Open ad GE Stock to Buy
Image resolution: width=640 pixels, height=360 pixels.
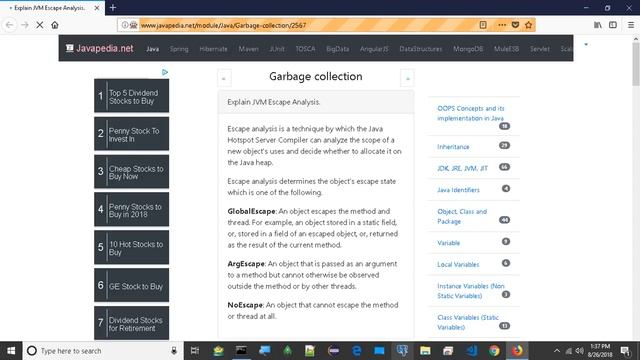131,285
